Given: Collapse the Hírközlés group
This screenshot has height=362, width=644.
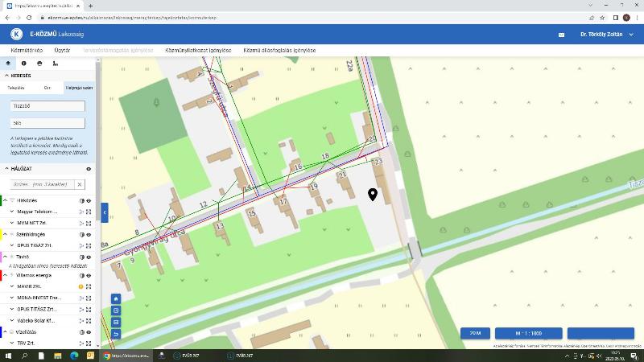Looking at the screenshot, I should 6,200.
